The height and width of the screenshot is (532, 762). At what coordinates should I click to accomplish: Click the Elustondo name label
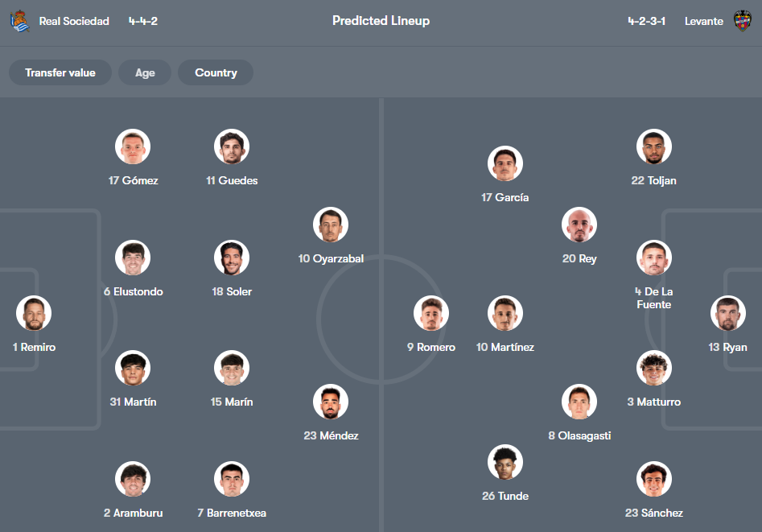coord(133,291)
